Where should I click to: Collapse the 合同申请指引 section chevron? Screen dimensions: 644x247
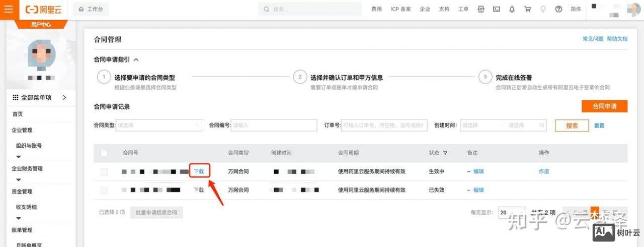pos(136,59)
